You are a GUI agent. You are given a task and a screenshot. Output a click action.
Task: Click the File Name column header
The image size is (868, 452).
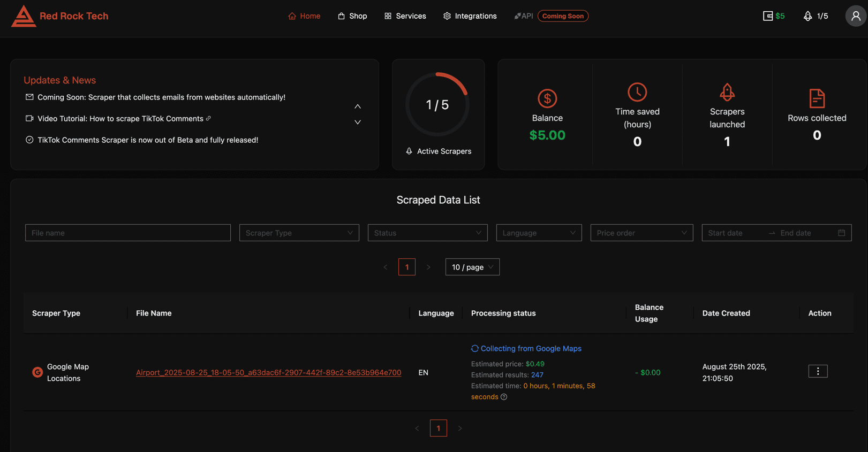pos(154,313)
